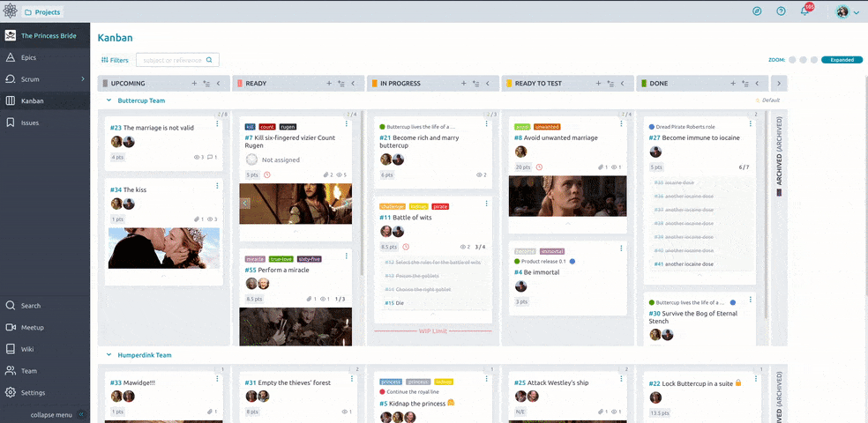This screenshot has width=868, height=423.
Task: Open task #41 another iocaine dose
Action: tap(684, 264)
